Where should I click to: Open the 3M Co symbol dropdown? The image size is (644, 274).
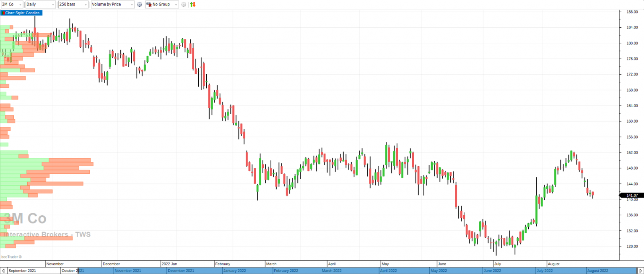coord(12,4)
